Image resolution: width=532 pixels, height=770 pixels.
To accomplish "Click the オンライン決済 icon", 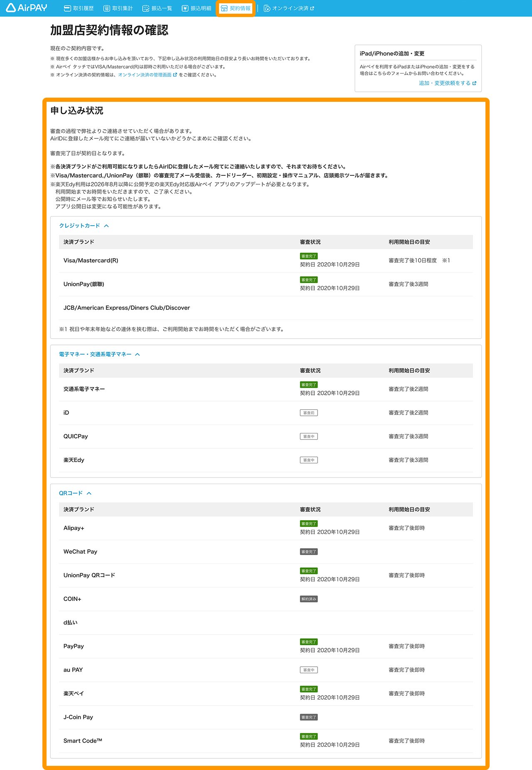I will pos(267,8).
